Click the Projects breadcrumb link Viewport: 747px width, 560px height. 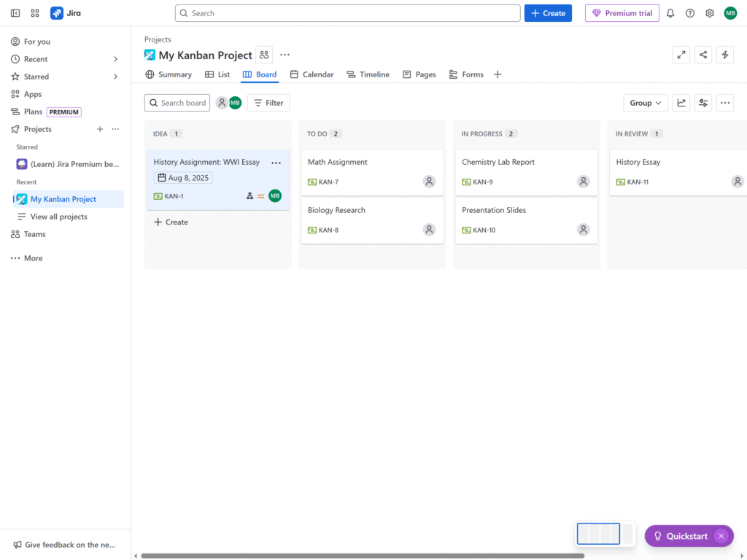[158, 39]
